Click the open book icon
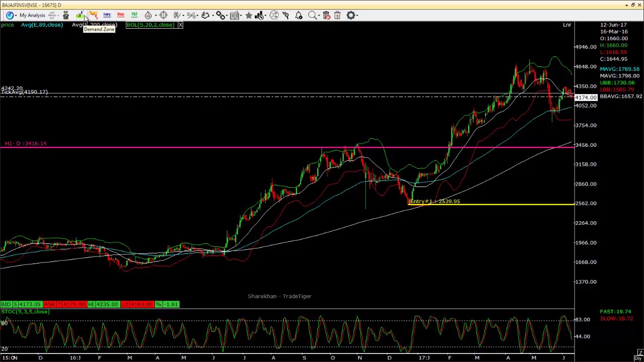 pyautogui.click(x=234, y=15)
